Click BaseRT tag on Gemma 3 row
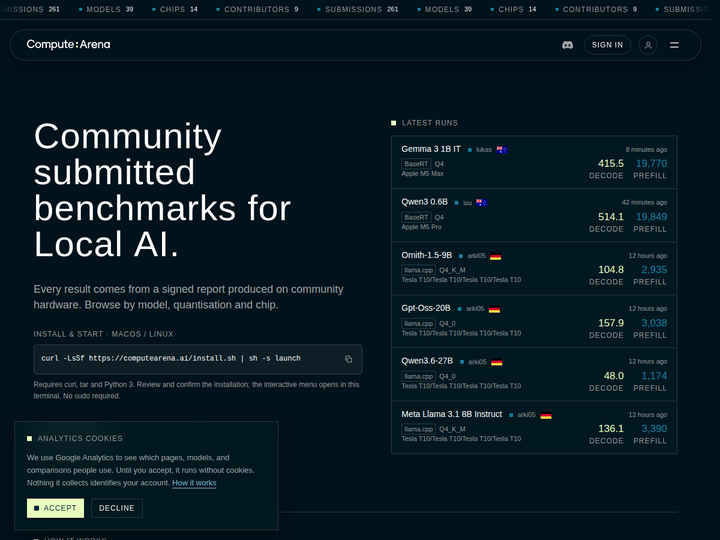 416,164
